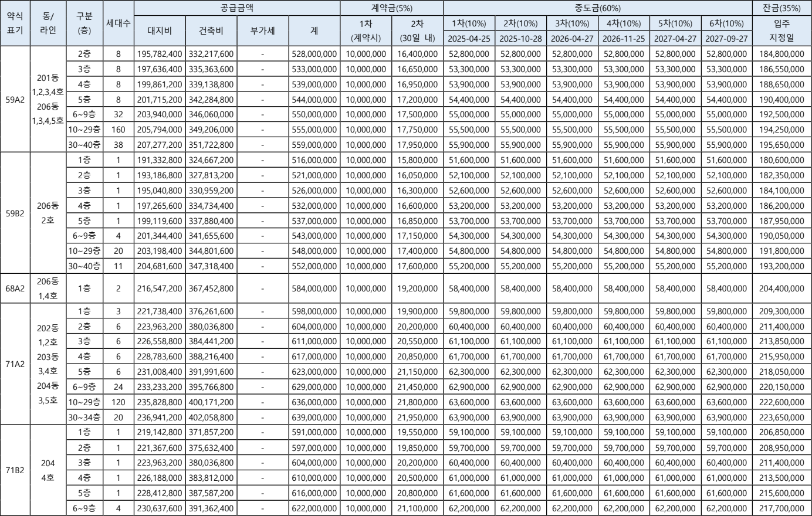Click the 598,000,000 total cell

click(314, 310)
